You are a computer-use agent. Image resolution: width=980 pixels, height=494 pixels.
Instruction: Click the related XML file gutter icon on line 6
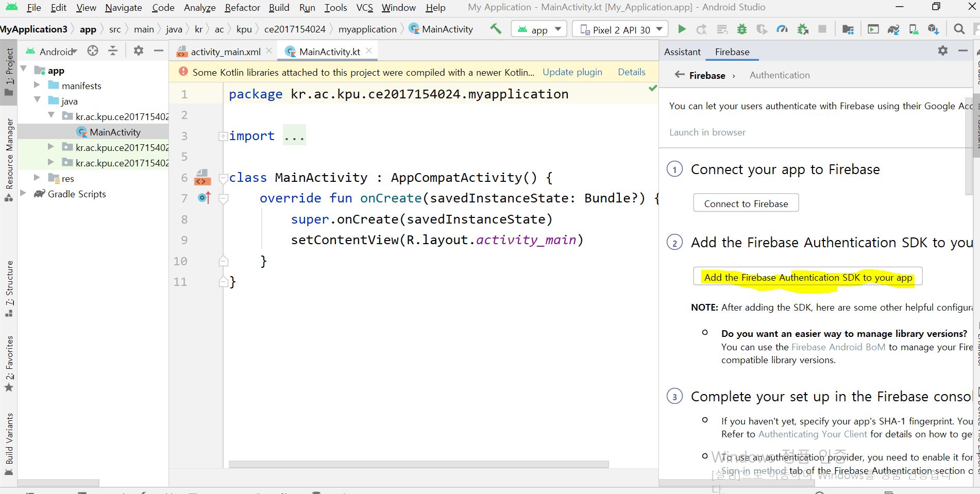pos(201,178)
